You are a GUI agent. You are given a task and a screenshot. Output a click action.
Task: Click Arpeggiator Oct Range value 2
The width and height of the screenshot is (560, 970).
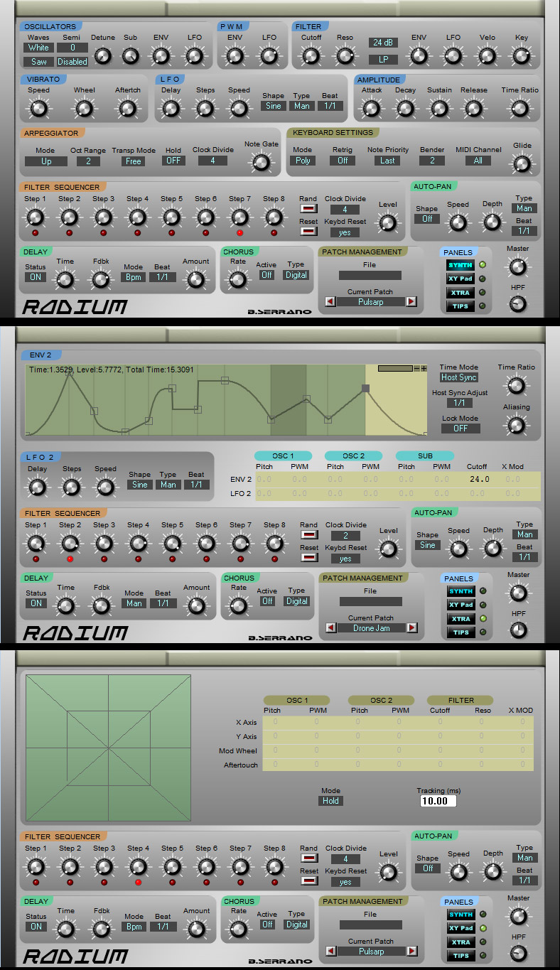pos(89,161)
